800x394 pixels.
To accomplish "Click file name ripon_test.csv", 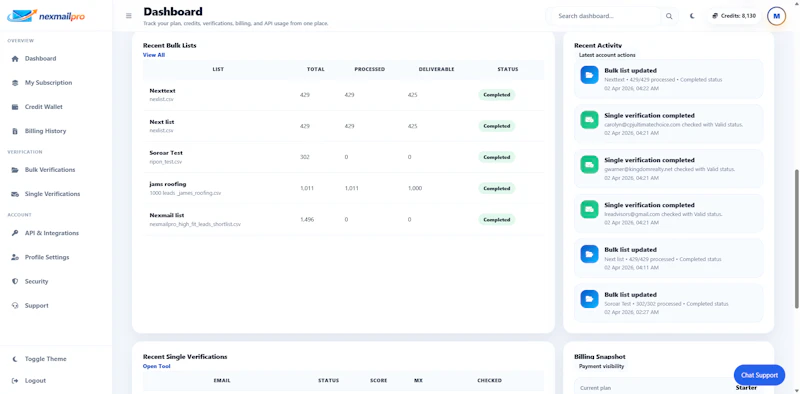I will click(x=165, y=162).
